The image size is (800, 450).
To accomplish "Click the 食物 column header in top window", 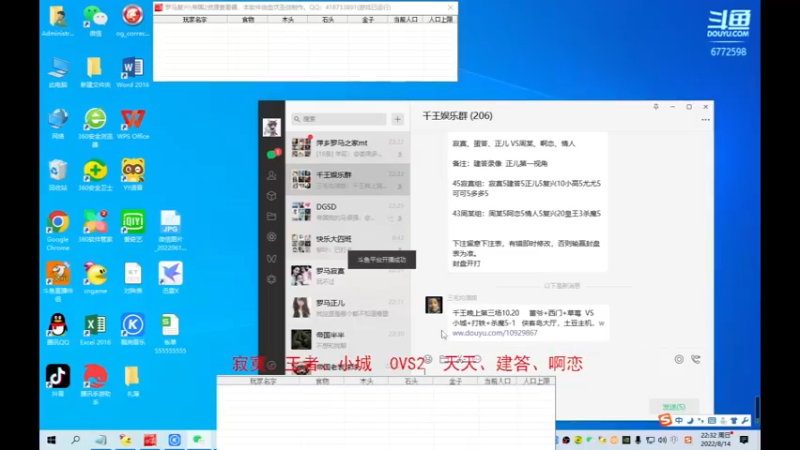I will [248, 19].
